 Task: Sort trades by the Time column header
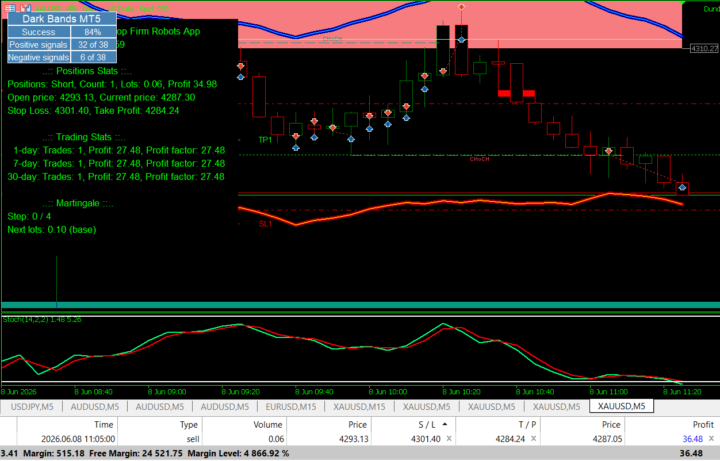pyautogui.click(x=104, y=425)
